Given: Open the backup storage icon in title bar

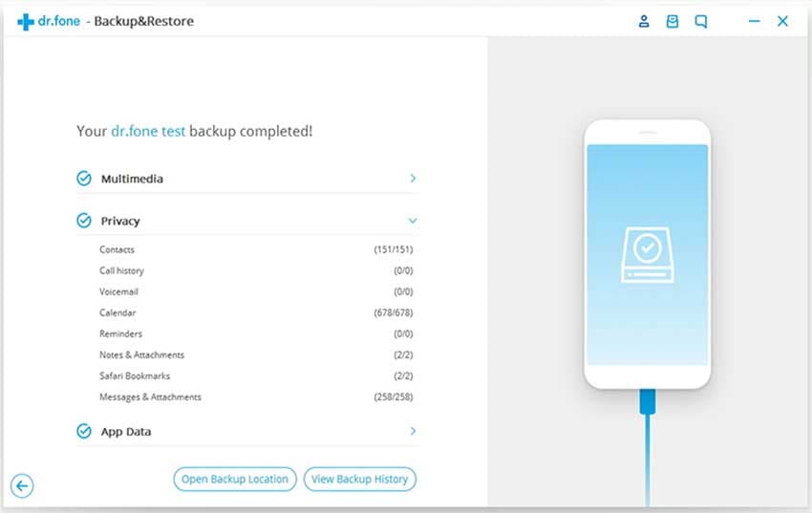Looking at the screenshot, I should 673,21.
